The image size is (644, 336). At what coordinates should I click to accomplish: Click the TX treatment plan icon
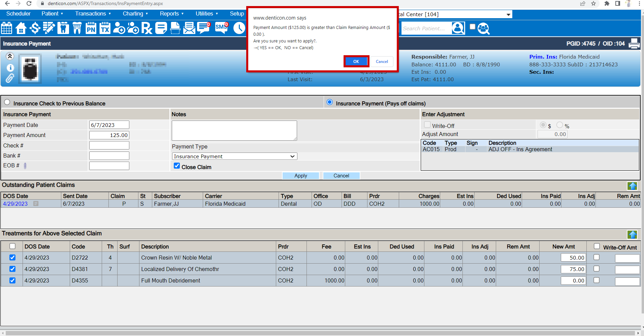(105, 28)
